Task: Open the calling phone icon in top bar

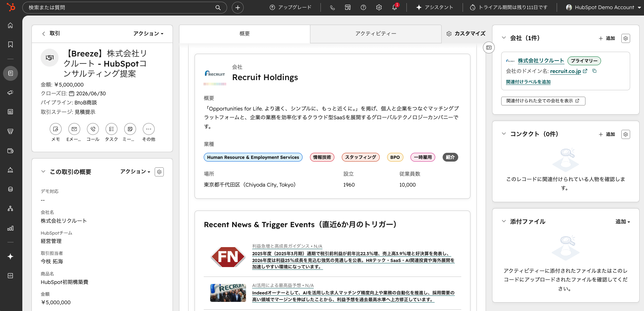Action: click(332, 7)
